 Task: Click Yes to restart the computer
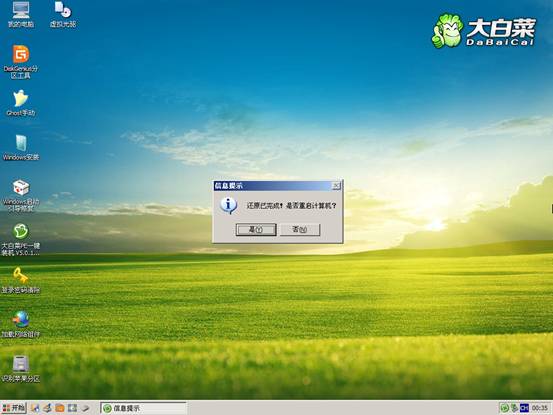click(x=256, y=230)
